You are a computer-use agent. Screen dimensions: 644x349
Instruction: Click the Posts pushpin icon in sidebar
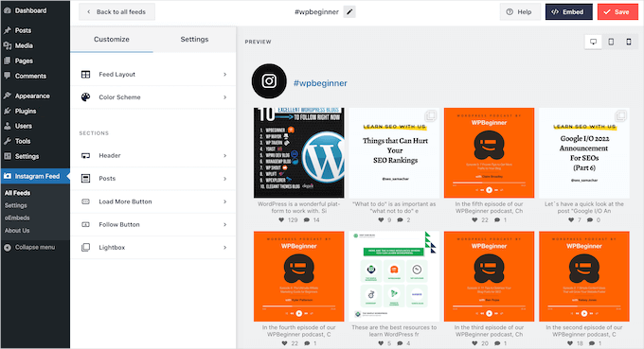click(x=8, y=30)
